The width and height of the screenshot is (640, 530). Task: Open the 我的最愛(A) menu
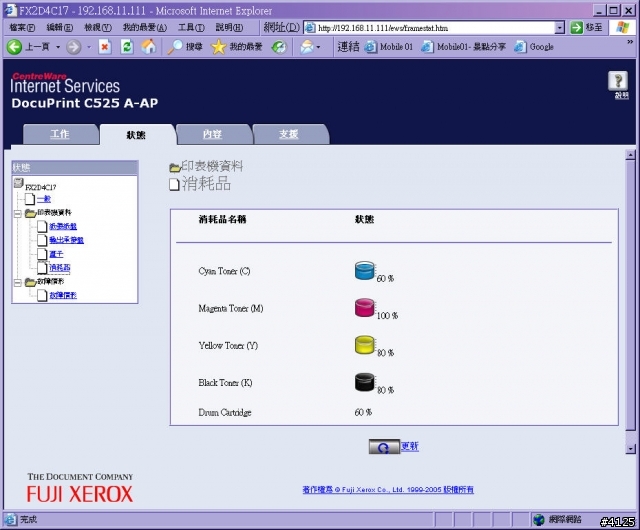(145, 27)
